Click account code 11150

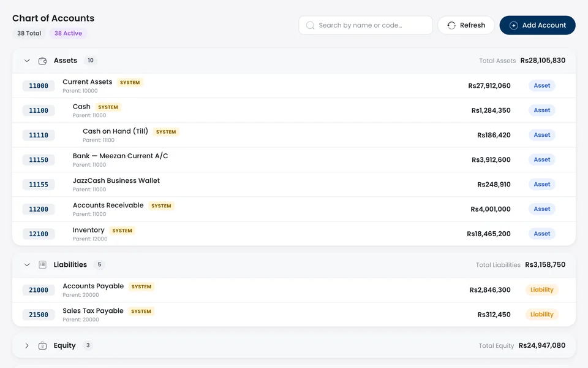39,160
